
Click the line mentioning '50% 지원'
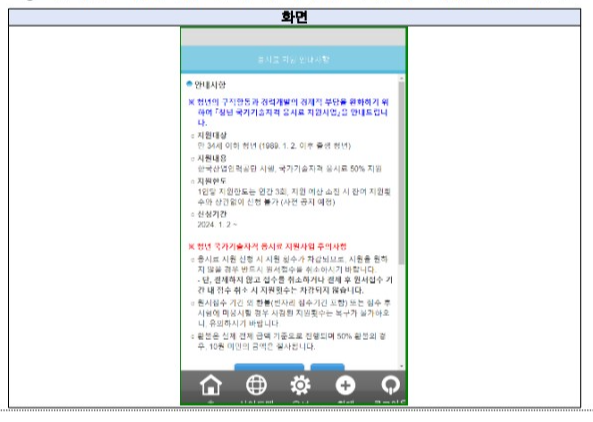click(x=290, y=169)
